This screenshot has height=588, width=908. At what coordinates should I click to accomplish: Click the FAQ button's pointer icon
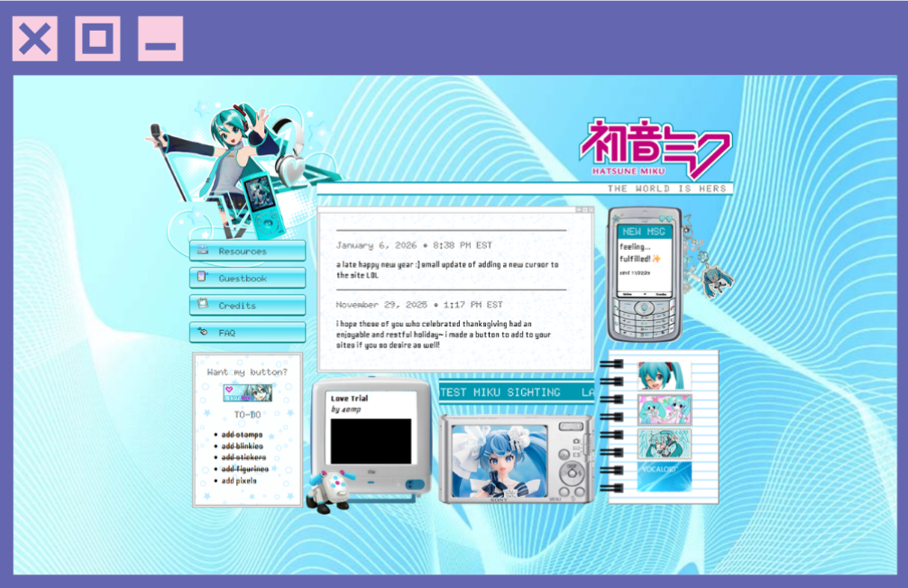click(x=203, y=331)
